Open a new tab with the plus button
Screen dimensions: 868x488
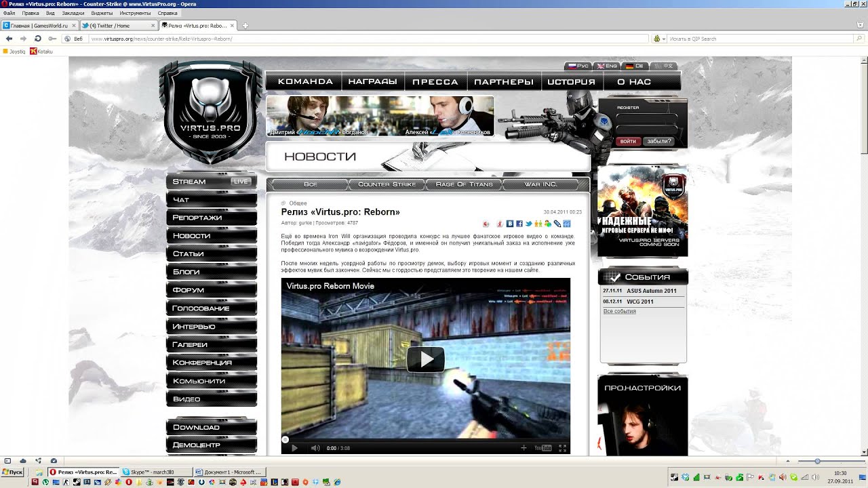coord(245,26)
